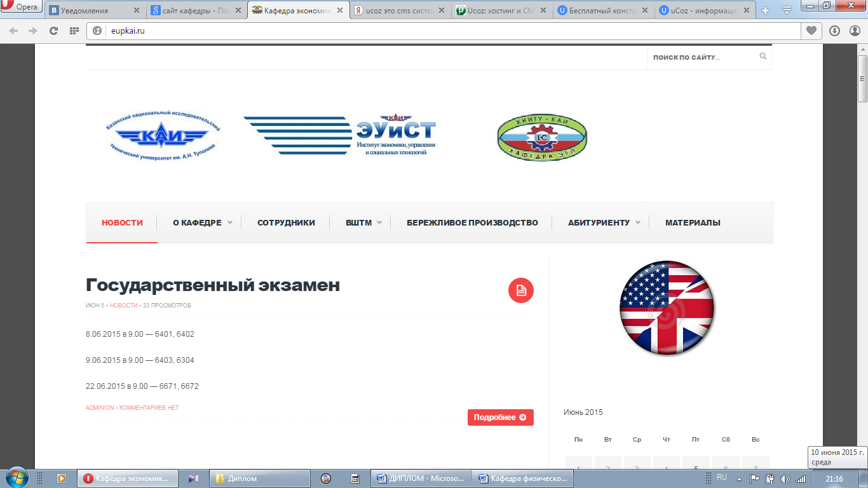Click the red post-format document icon

pyautogui.click(x=521, y=291)
